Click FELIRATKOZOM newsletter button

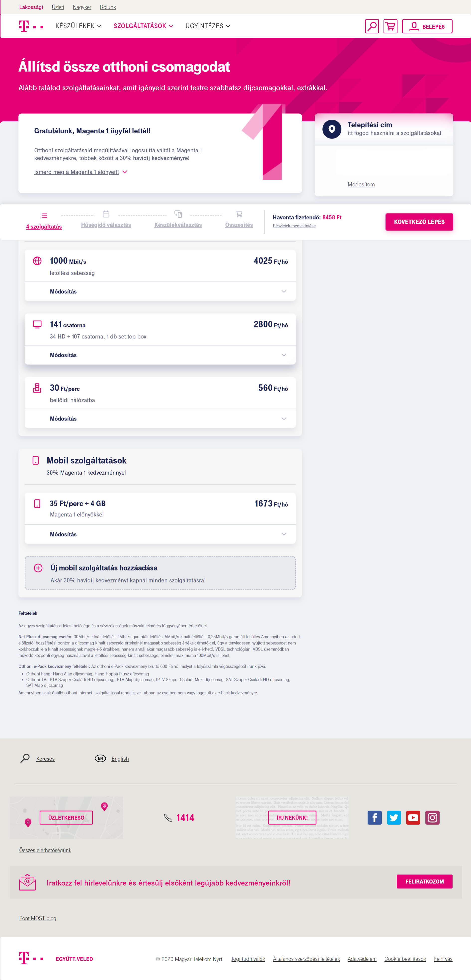click(424, 882)
